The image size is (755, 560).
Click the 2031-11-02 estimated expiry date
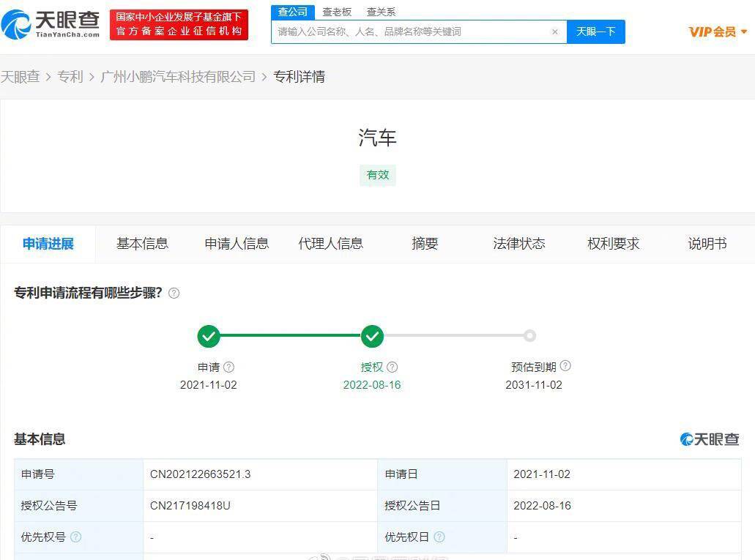point(534,385)
